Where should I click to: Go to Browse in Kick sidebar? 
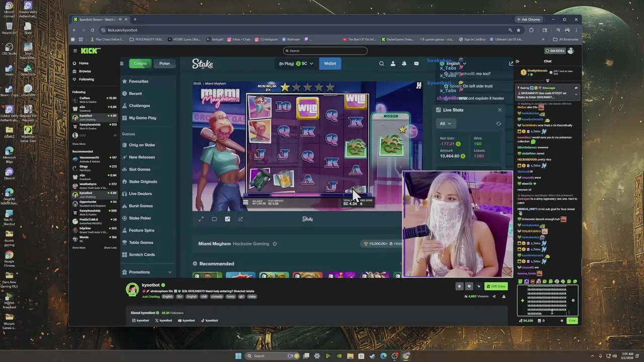[x=82, y=71]
